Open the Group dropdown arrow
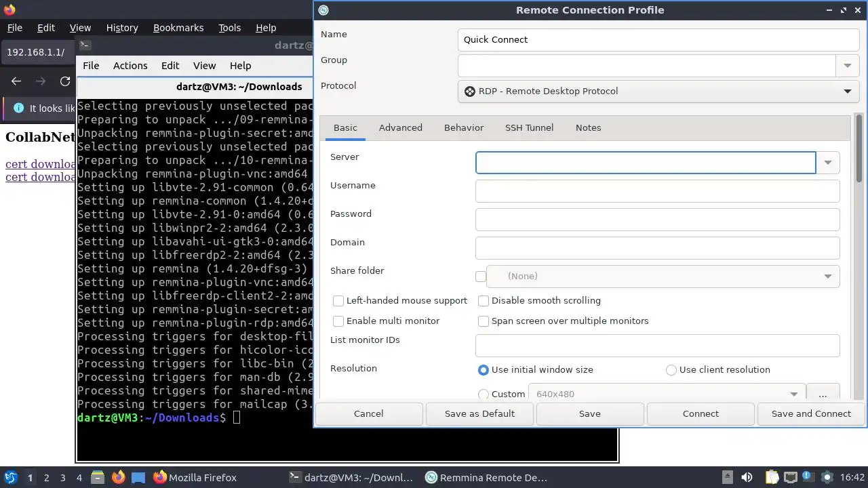868x488 pixels. click(847, 66)
